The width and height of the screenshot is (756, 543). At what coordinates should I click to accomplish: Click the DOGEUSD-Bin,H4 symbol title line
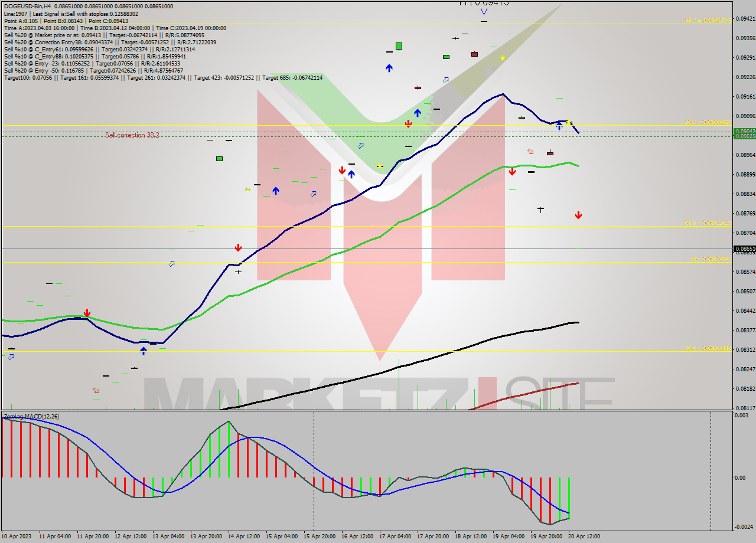89,6
